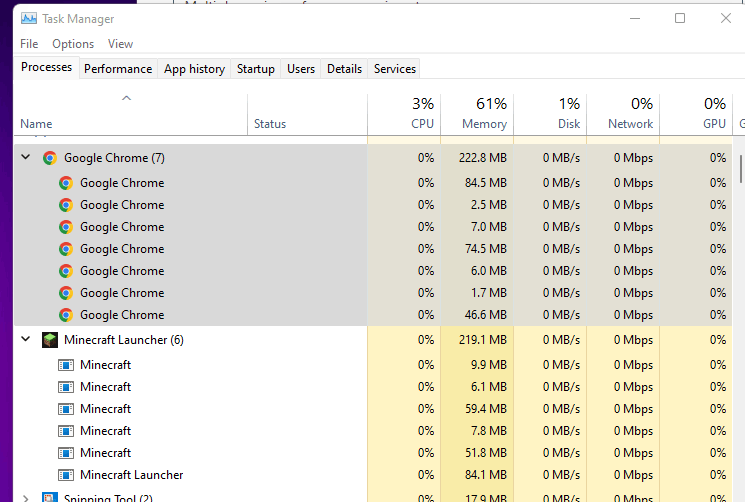The height and width of the screenshot is (502, 745).
Task: Select the "Snipping Tool (2)" row name
Action: (x=108, y=498)
